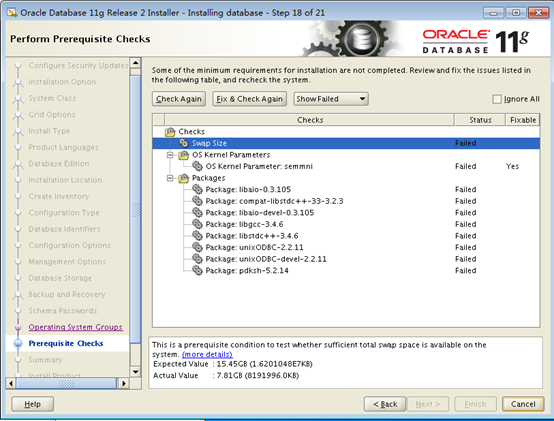Click Expected Value 15.45GB text

coord(233,364)
